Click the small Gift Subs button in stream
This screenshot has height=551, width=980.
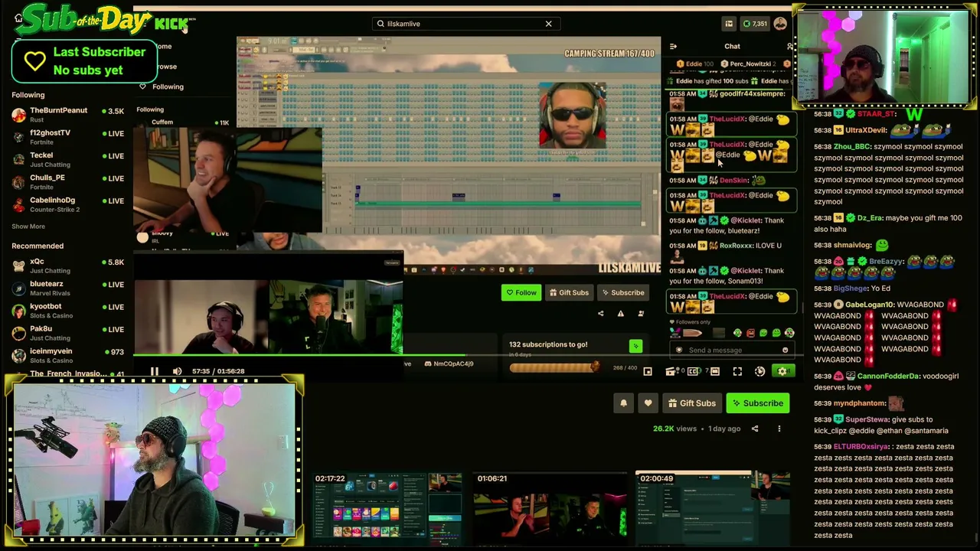click(x=567, y=292)
